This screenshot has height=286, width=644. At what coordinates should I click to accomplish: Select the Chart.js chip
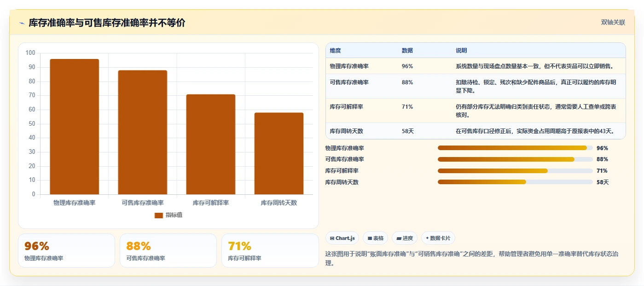click(342, 238)
